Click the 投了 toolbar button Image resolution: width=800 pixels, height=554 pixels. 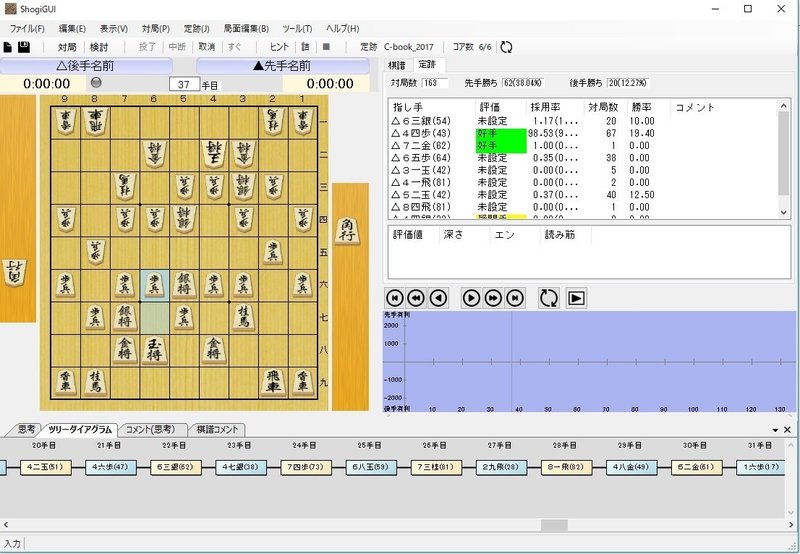point(147,47)
